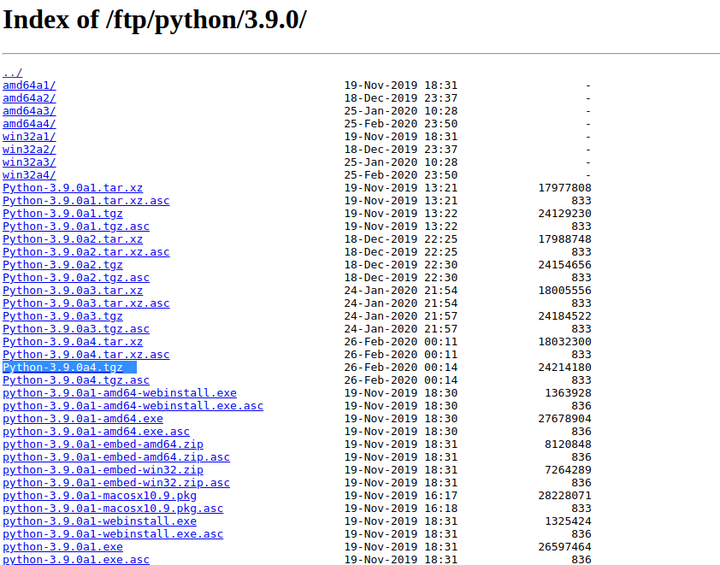Select the page heading Index of /ftp/python/3.9.0/

tap(154, 20)
